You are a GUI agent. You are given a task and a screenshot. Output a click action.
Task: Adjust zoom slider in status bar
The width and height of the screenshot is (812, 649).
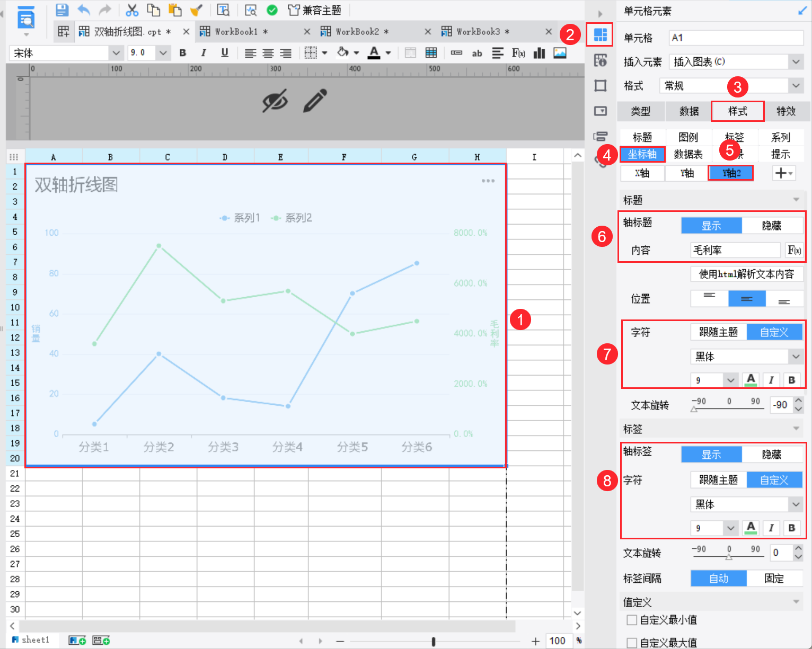tap(434, 642)
